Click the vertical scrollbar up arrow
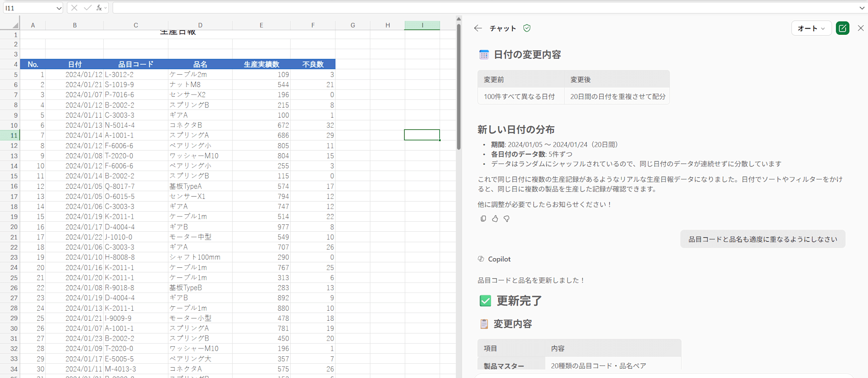This screenshot has width=868, height=378. 458,19
